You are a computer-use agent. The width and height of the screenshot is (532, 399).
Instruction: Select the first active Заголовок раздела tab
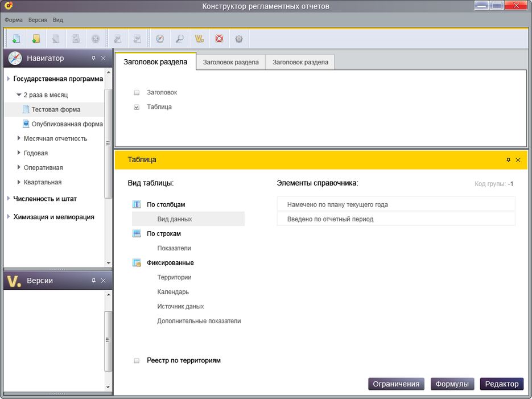pyautogui.click(x=155, y=61)
